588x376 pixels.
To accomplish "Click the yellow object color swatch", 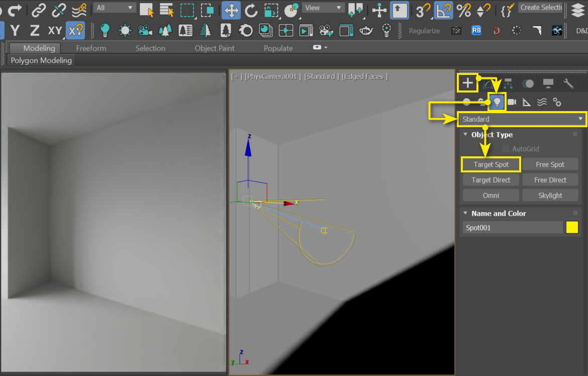I will [572, 227].
